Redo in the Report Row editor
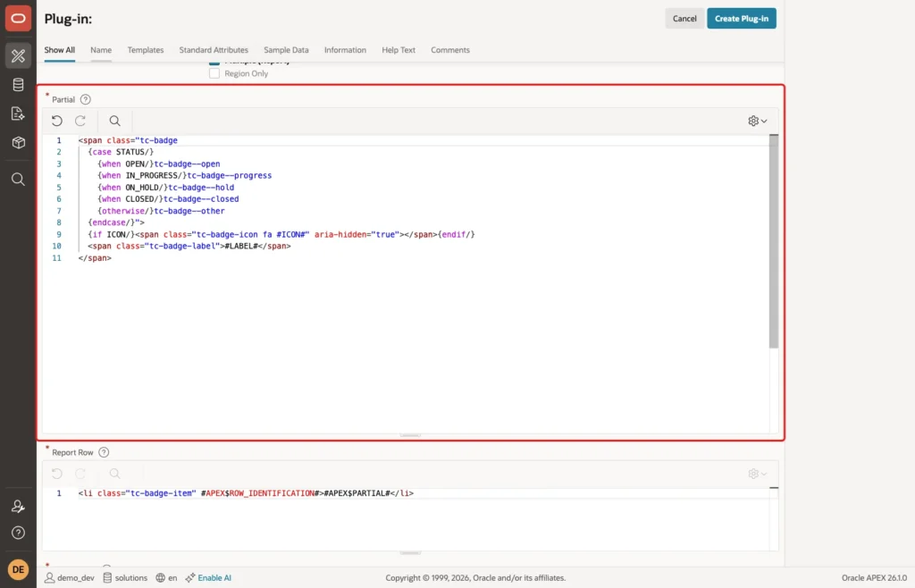Screen dimensions: 915x588 [x=80, y=474]
